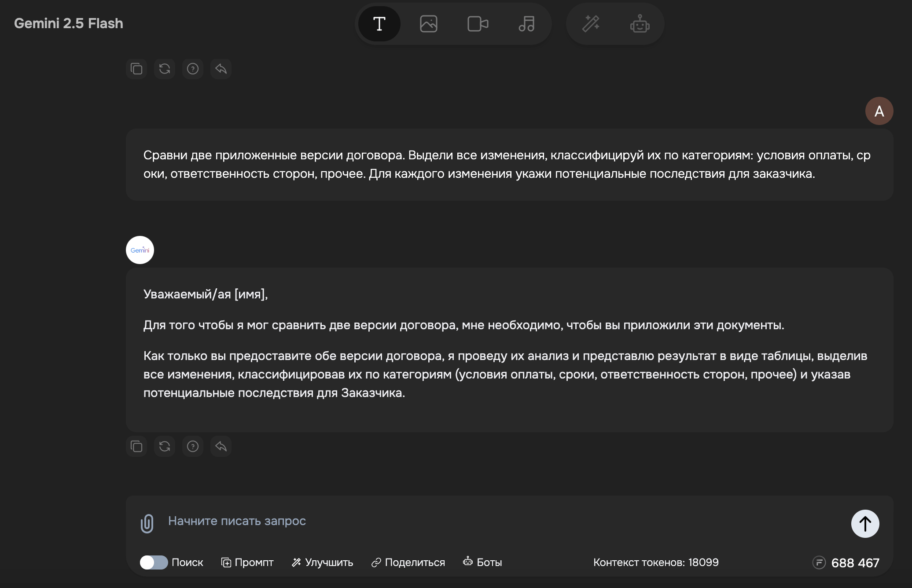The width and height of the screenshot is (912, 588).
Task: Toggle the Поиск search switch
Action: [154, 562]
